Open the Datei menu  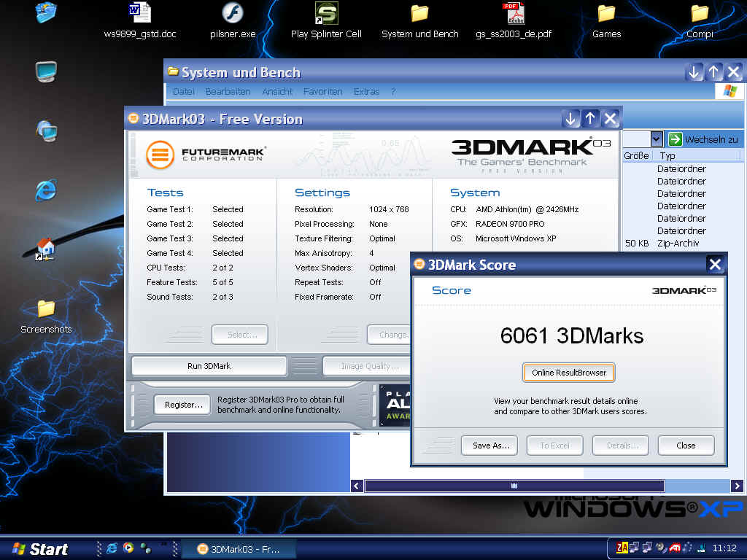pos(183,91)
